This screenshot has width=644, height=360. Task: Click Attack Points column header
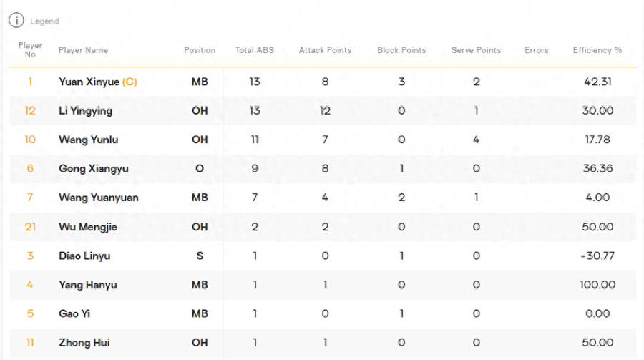coord(326,50)
